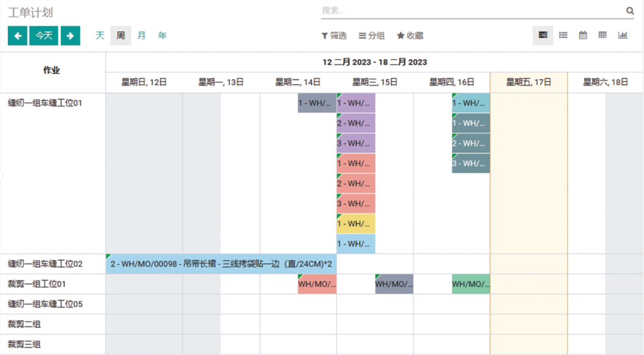Switch to the list view icon
The height and width of the screenshot is (355, 644).
[x=563, y=35]
